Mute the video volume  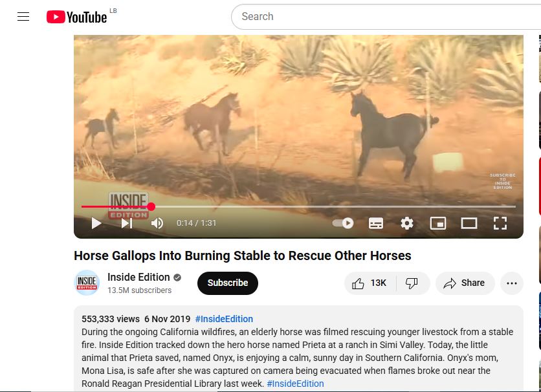pos(157,223)
